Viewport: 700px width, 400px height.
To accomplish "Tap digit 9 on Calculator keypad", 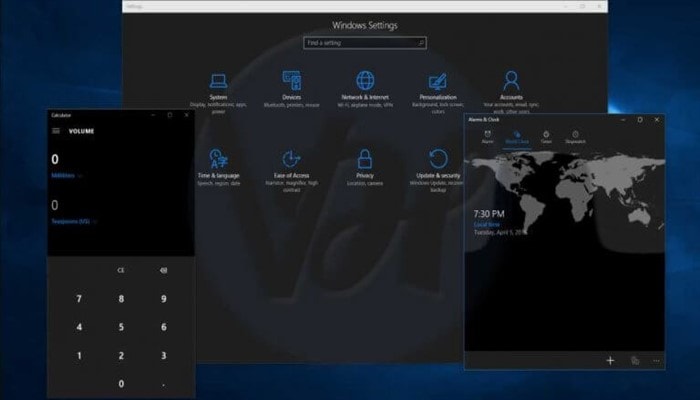I will 163,299.
